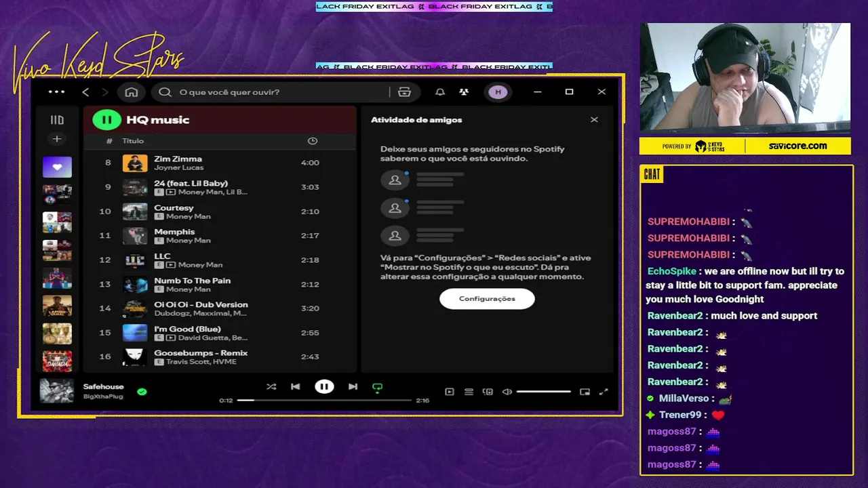Viewport: 868px width, 488px height.
Task: Collapse the library sidebar icon
Action: pyautogui.click(x=57, y=120)
